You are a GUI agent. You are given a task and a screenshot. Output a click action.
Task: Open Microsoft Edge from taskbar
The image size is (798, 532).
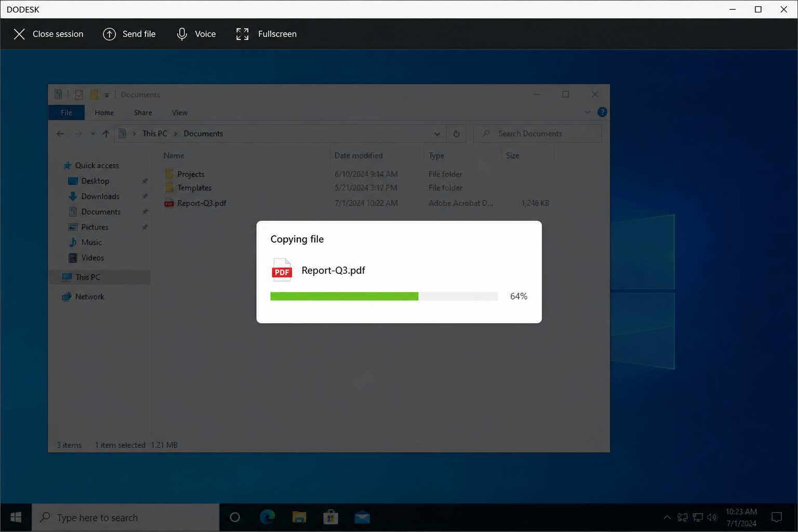point(268,517)
